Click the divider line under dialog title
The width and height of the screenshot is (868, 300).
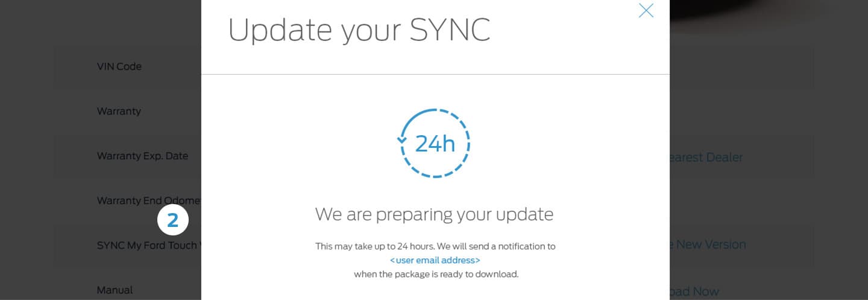(x=435, y=74)
